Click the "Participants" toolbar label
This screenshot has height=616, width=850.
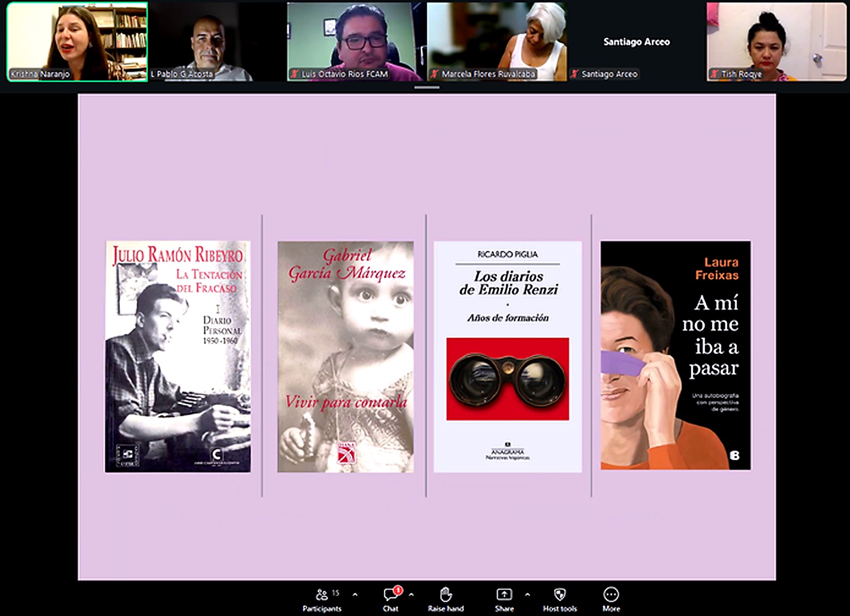(x=322, y=609)
